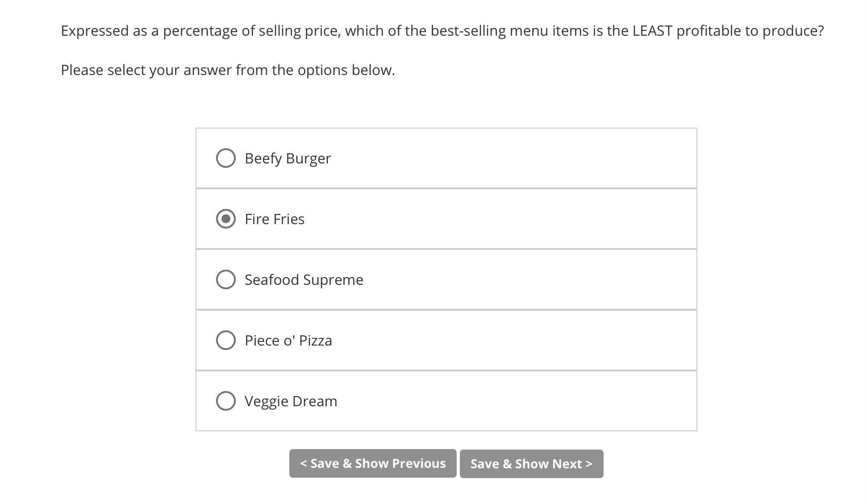Click the already selected Fire Fries radio
Screen dimensions: 867x504
(x=225, y=218)
